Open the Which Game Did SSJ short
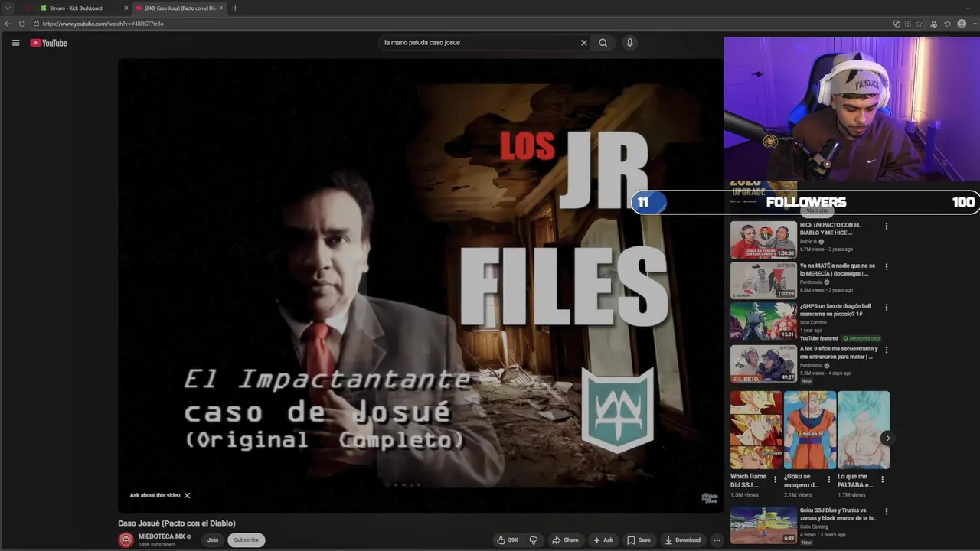This screenshot has height=551, width=980. tap(756, 430)
